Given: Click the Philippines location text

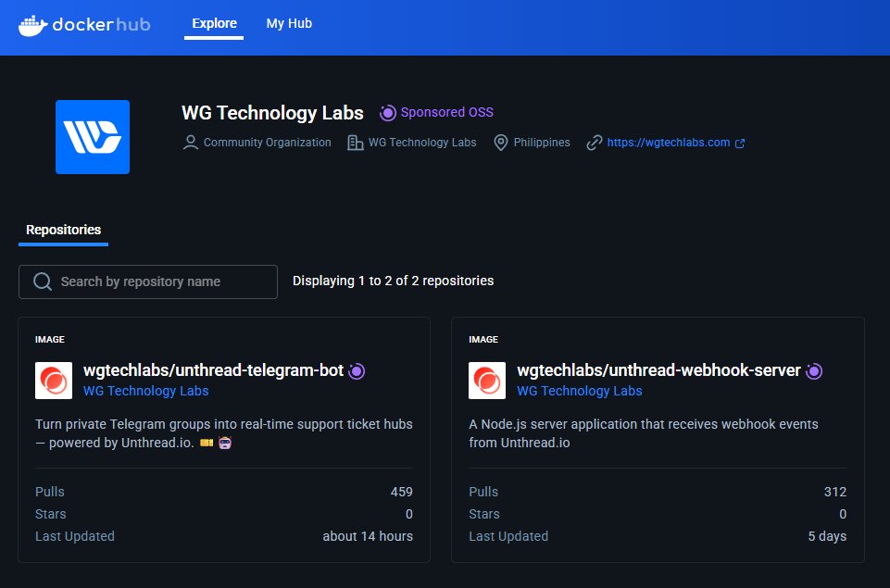Looking at the screenshot, I should click(x=542, y=143).
